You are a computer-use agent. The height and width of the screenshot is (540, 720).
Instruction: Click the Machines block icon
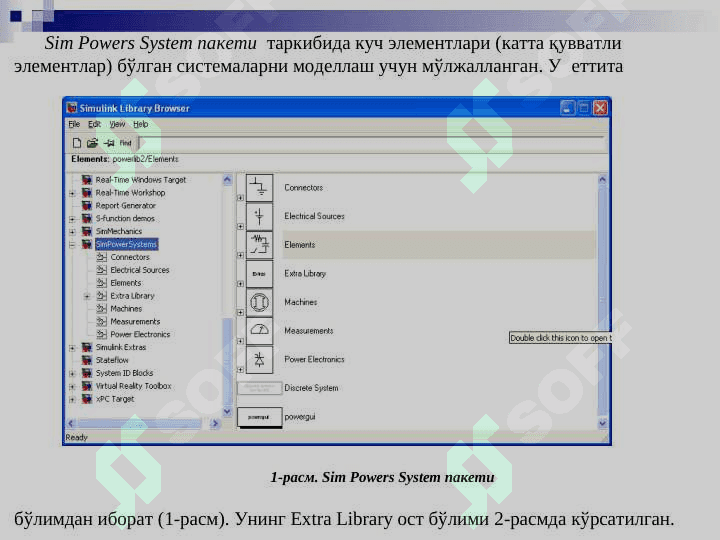(x=259, y=302)
